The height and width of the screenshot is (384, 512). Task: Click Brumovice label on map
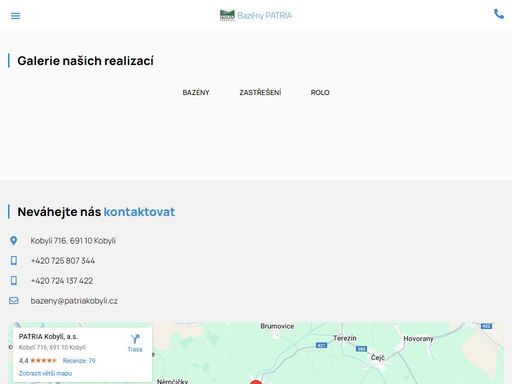[277, 326]
